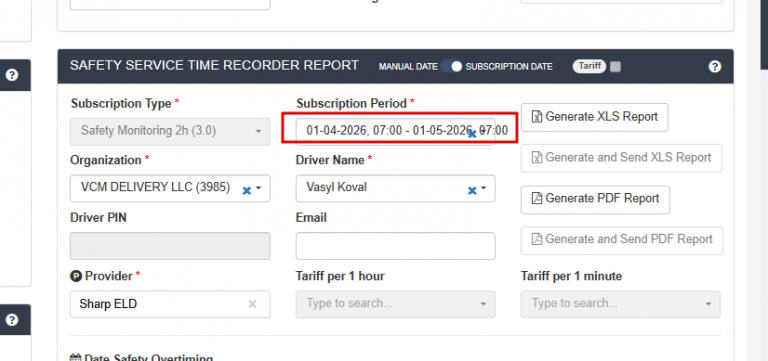Click the upper help icon in left sidebar

click(12, 75)
